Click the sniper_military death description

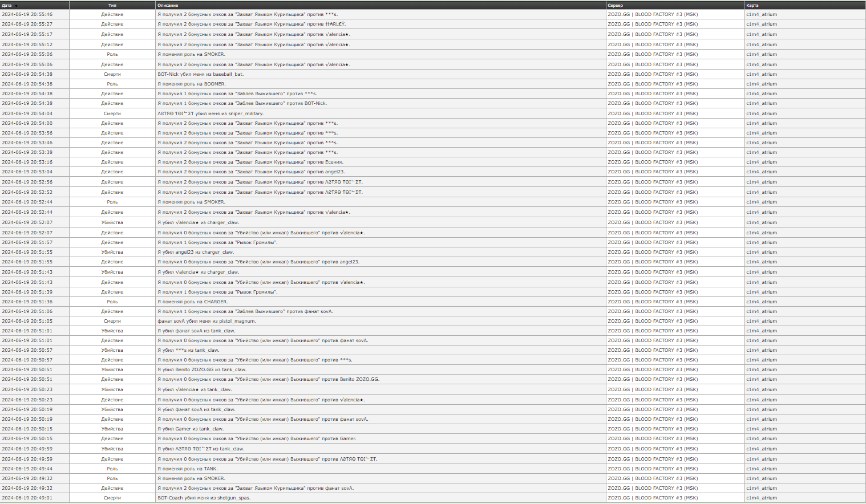210,113
